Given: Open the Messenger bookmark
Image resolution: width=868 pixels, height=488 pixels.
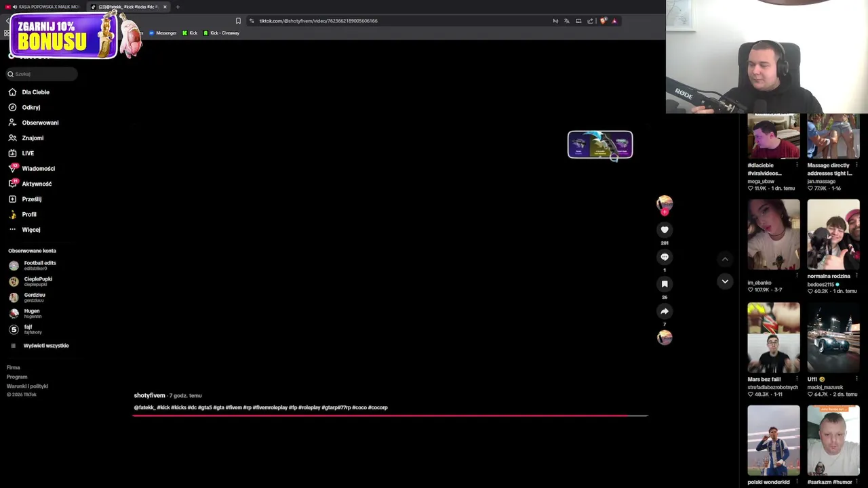Looking at the screenshot, I should tap(162, 33).
